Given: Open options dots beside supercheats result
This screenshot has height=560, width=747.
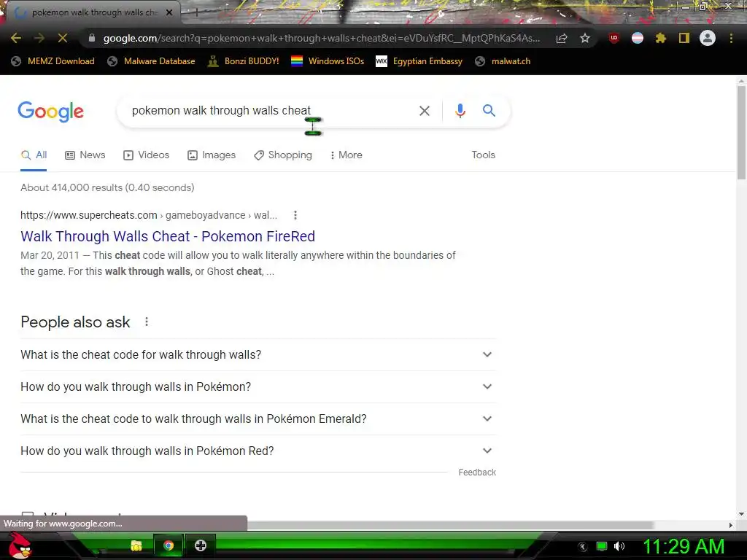Looking at the screenshot, I should (x=295, y=215).
